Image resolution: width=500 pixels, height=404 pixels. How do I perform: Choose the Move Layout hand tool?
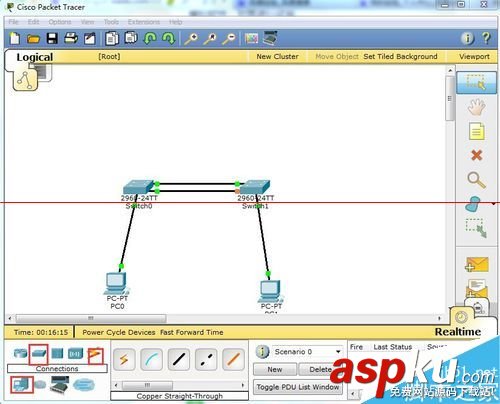click(x=476, y=107)
